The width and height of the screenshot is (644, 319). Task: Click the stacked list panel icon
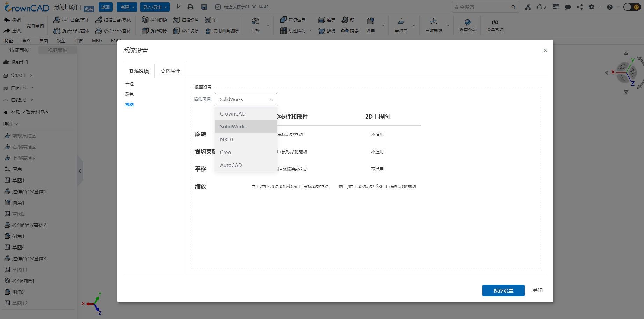[x=556, y=7]
